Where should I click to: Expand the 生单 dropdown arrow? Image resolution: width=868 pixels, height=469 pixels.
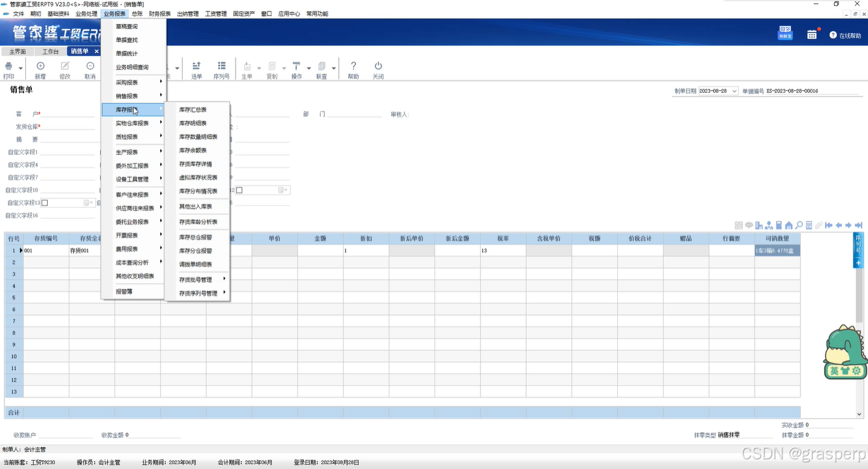[x=259, y=69]
